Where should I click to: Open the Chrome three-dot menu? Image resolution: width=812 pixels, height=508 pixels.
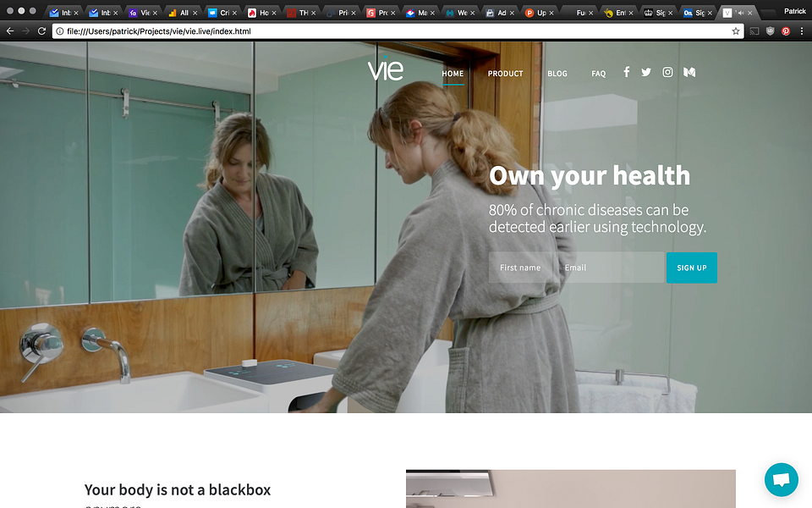coord(802,31)
